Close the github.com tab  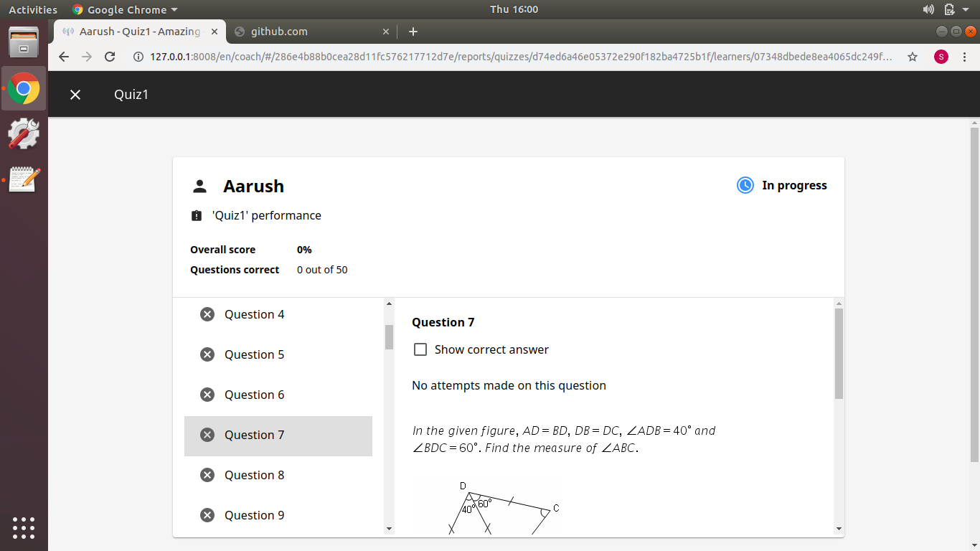pos(386,32)
